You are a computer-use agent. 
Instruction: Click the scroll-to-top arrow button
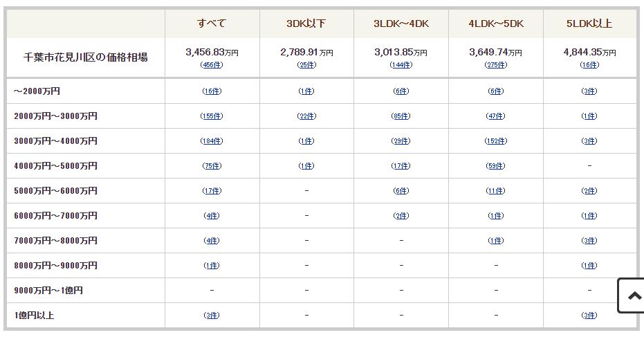pos(632,295)
